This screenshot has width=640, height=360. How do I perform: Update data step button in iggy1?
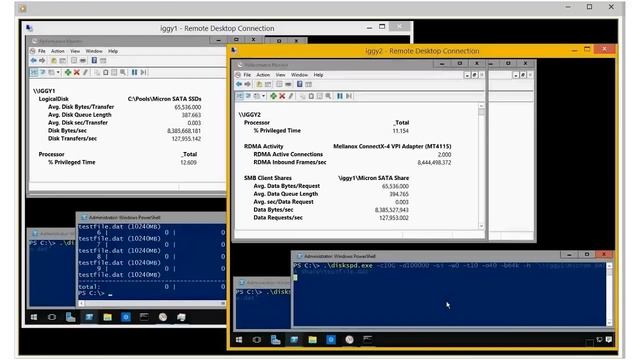[x=143, y=72]
